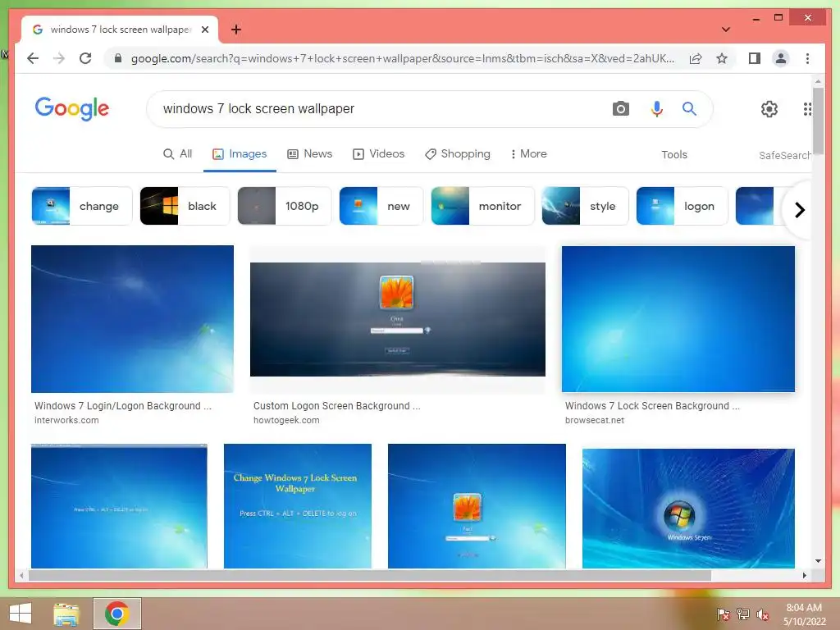Choose the 'logon' filter chip

coord(682,206)
